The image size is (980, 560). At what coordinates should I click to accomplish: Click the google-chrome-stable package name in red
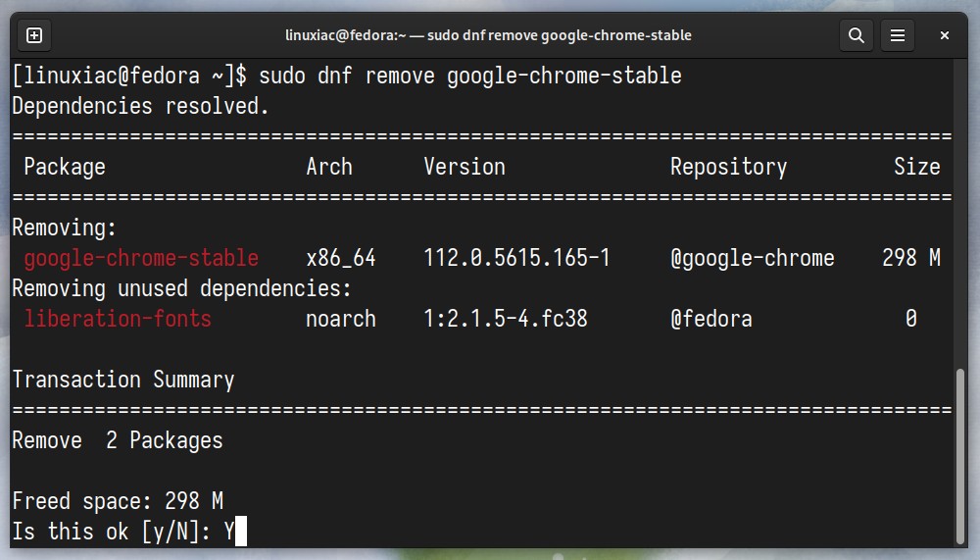(141, 258)
